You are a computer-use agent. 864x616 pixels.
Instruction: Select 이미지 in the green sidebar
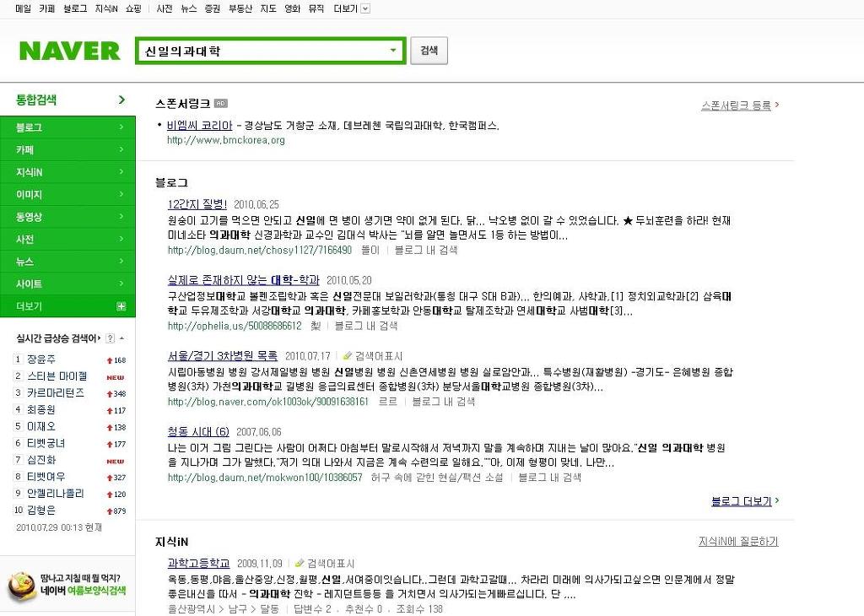[67, 194]
